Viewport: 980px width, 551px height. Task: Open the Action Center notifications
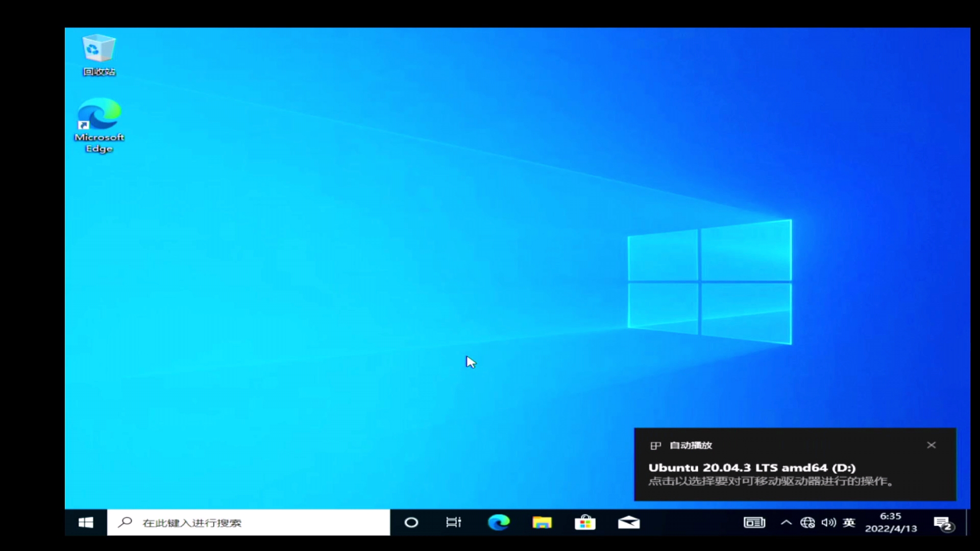pos(944,523)
